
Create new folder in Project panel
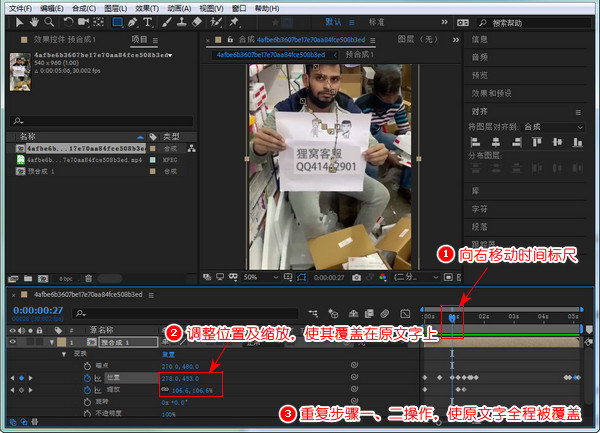pyautogui.click(x=28, y=278)
